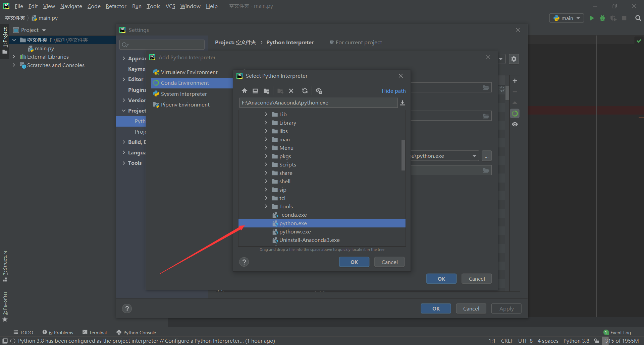Jump to project directory icon

pyautogui.click(x=266, y=91)
